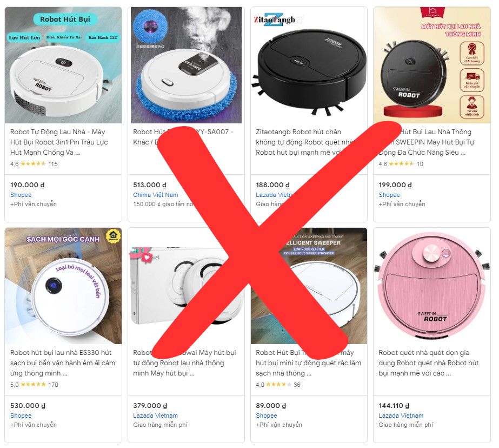The image size is (499, 448).
Task: Open the Intelligent Sweeper product image
Action: click(x=309, y=286)
